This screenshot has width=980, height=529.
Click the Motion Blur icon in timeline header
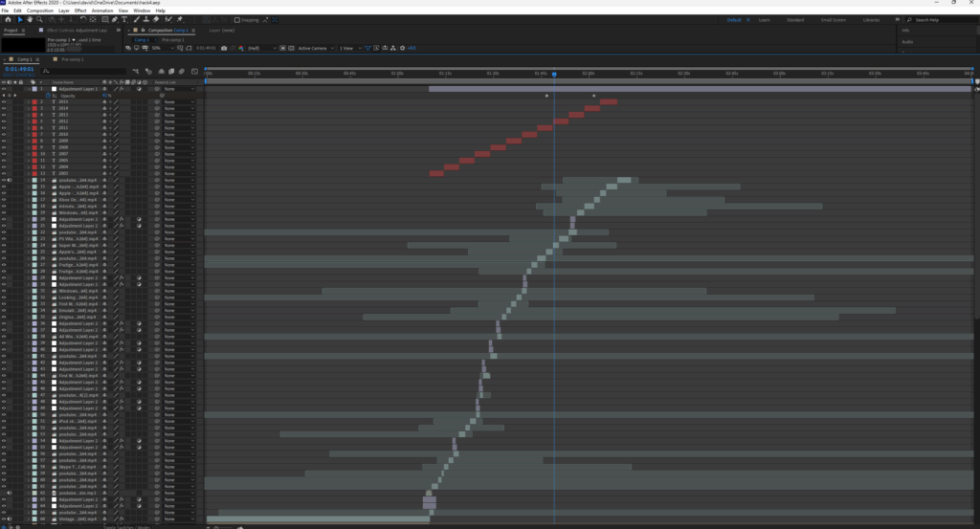[x=181, y=71]
